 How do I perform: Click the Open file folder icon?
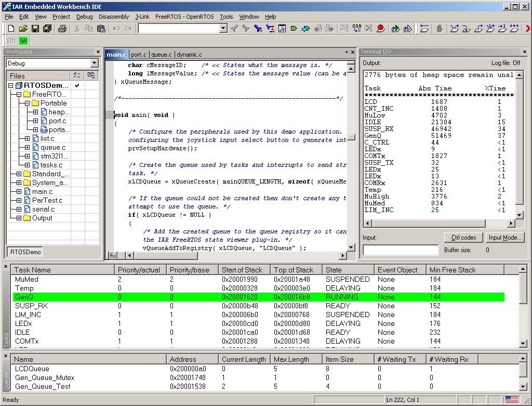23,29
